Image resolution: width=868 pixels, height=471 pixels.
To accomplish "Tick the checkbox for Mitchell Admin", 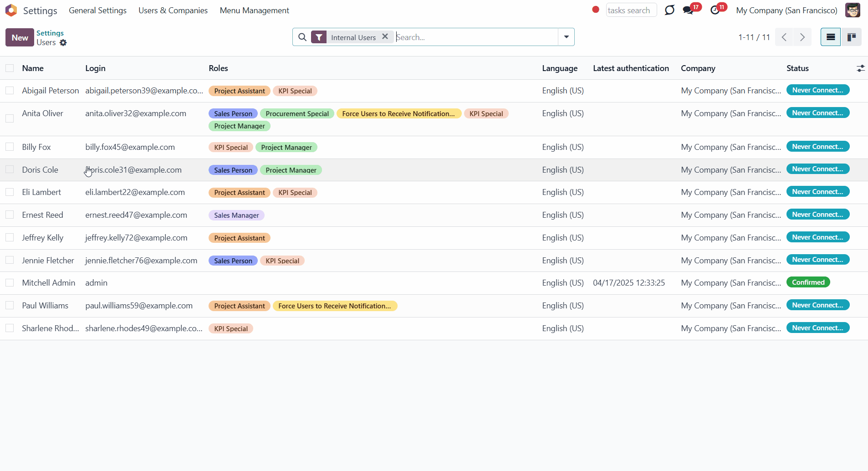I will click(x=10, y=283).
